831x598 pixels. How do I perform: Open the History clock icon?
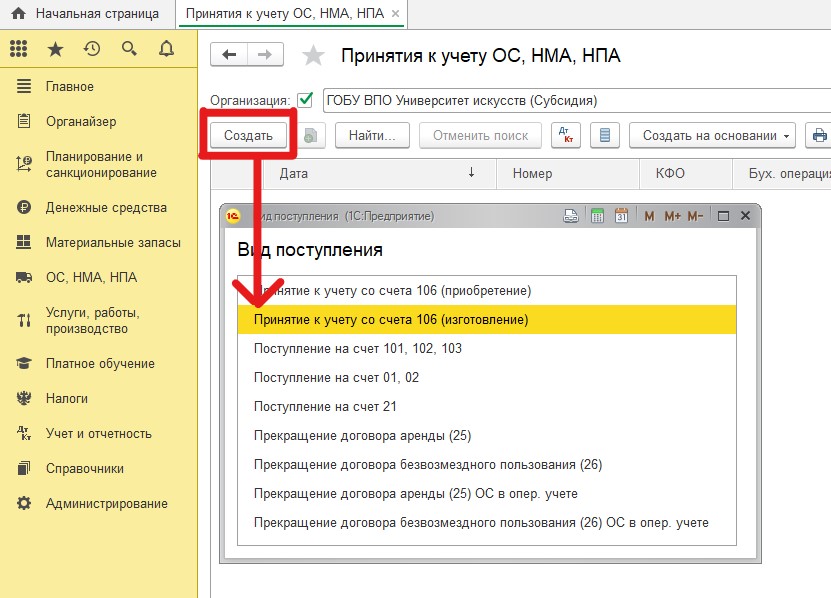click(x=92, y=49)
